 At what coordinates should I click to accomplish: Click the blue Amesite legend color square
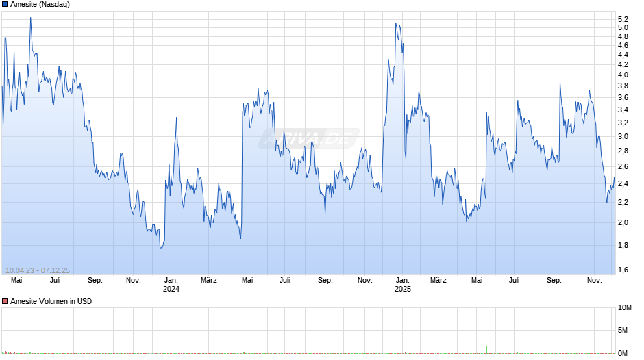(x=5, y=5)
